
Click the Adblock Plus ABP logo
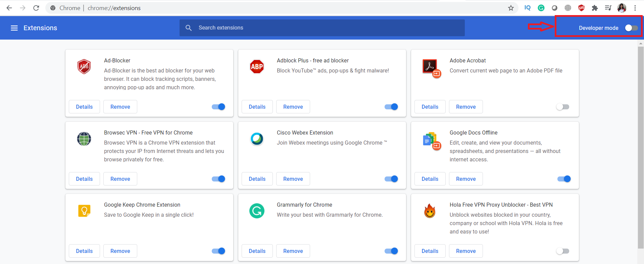point(257,66)
